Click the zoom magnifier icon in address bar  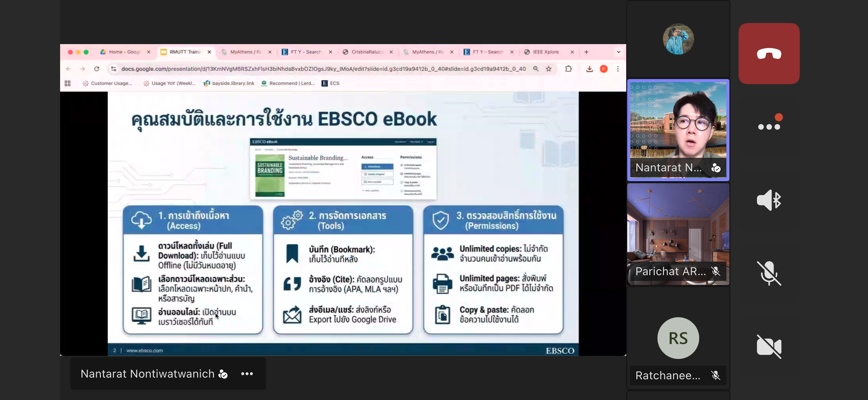[536, 69]
